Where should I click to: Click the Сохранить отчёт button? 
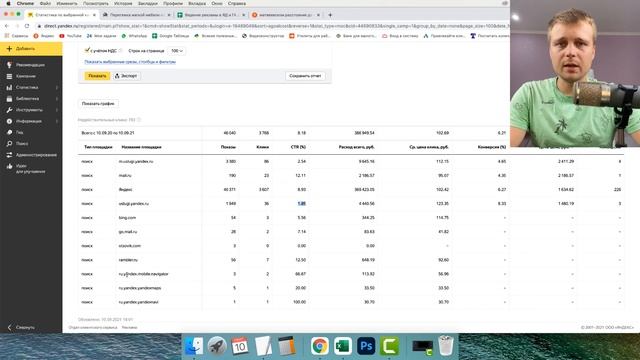(x=305, y=76)
